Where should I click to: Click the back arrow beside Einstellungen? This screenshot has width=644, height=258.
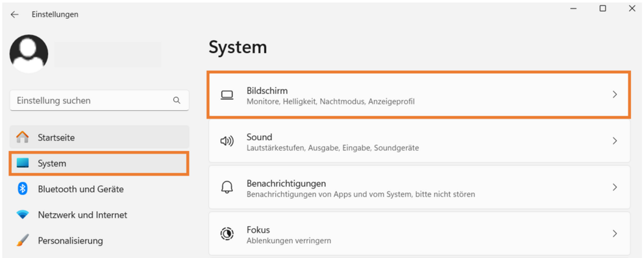pos(15,14)
